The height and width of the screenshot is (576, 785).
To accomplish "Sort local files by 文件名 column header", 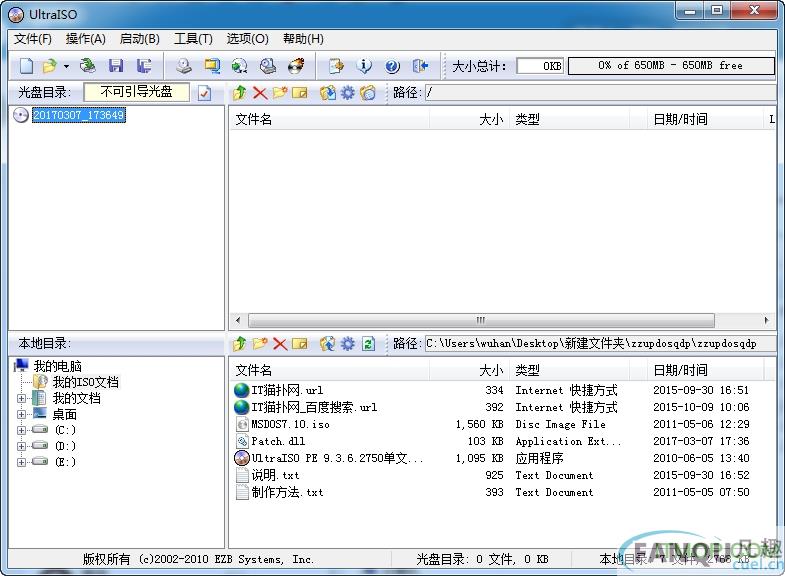I will pos(329,370).
